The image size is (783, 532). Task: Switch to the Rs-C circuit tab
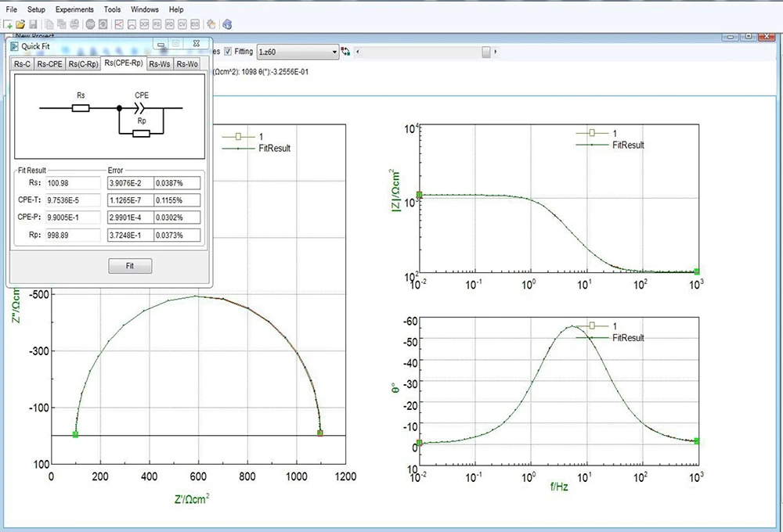pyautogui.click(x=21, y=63)
